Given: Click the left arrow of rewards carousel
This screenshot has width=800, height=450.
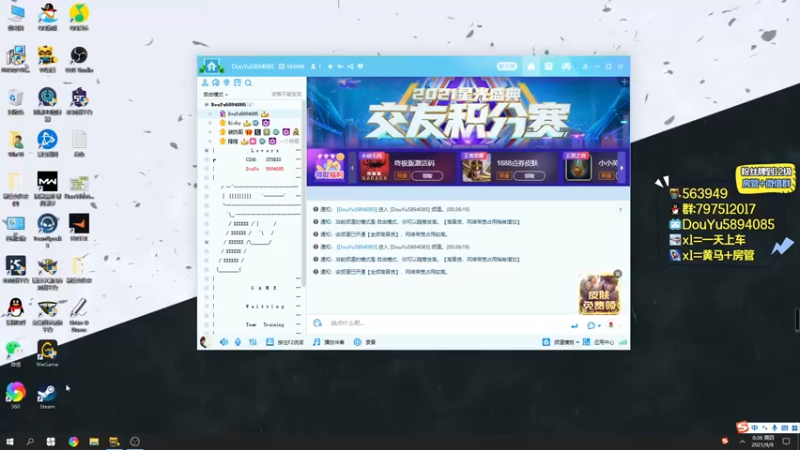Looking at the screenshot, I should coord(352,168).
